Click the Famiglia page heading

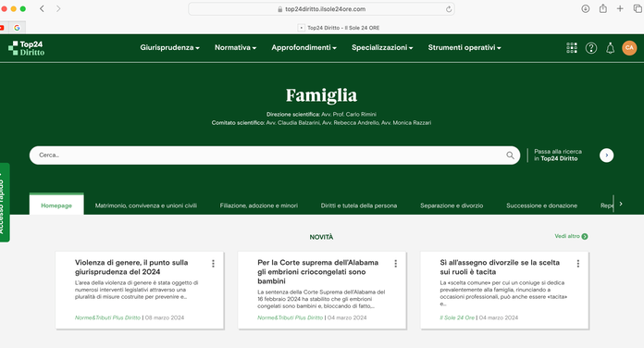pyautogui.click(x=321, y=95)
